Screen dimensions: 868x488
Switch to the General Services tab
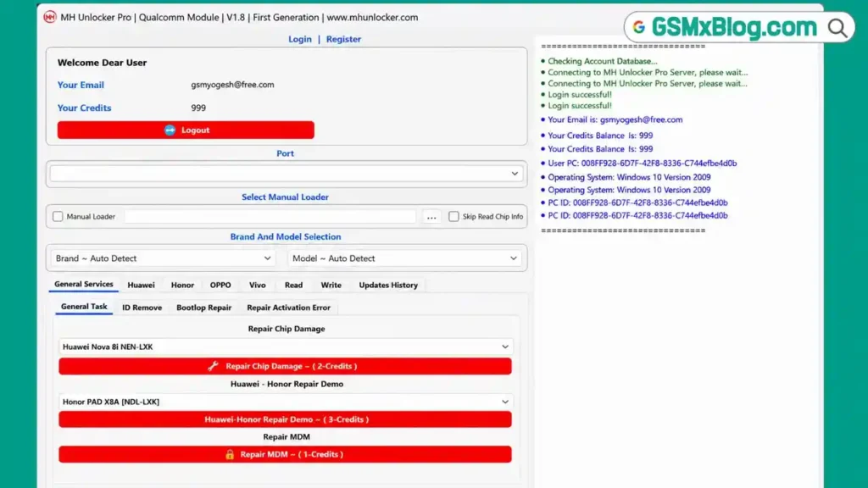[84, 284]
